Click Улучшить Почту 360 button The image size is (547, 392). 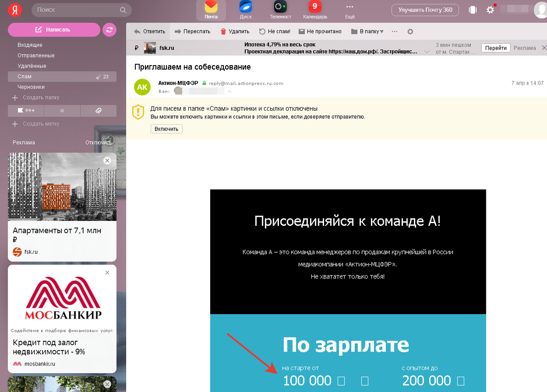pos(425,10)
